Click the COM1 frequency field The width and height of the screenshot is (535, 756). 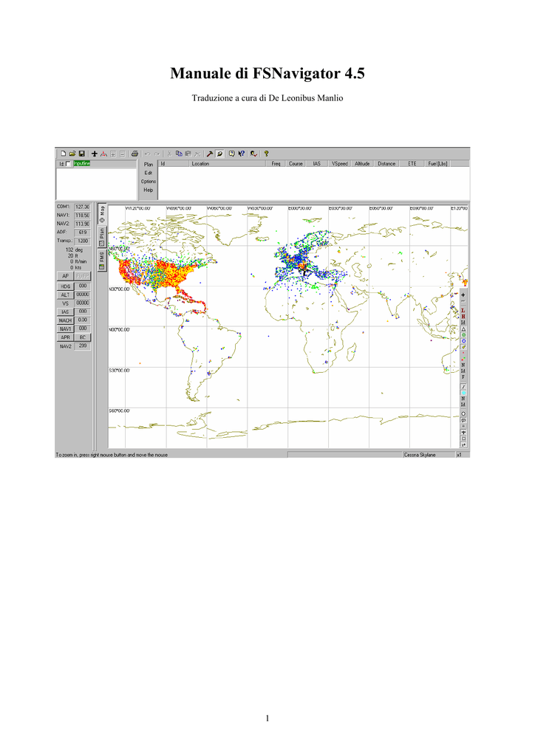(83, 207)
